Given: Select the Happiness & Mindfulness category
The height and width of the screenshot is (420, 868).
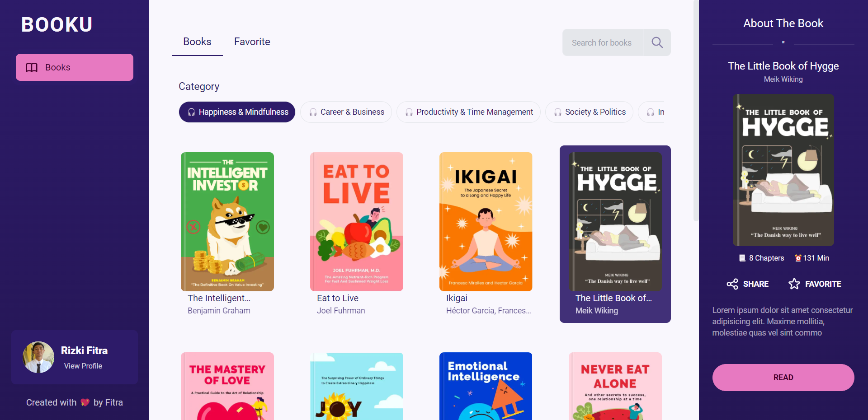Looking at the screenshot, I should tap(237, 112).
